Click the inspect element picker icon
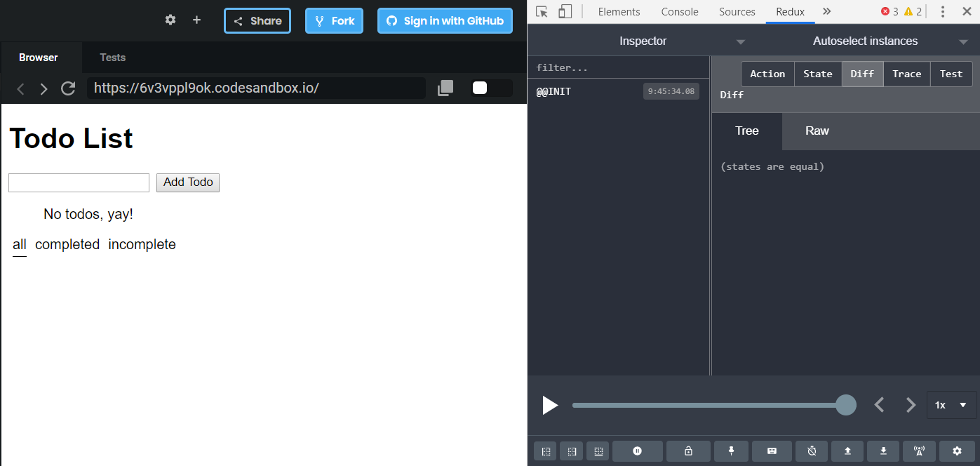This screenshot has width=980, height=466. tap(541, 11)
